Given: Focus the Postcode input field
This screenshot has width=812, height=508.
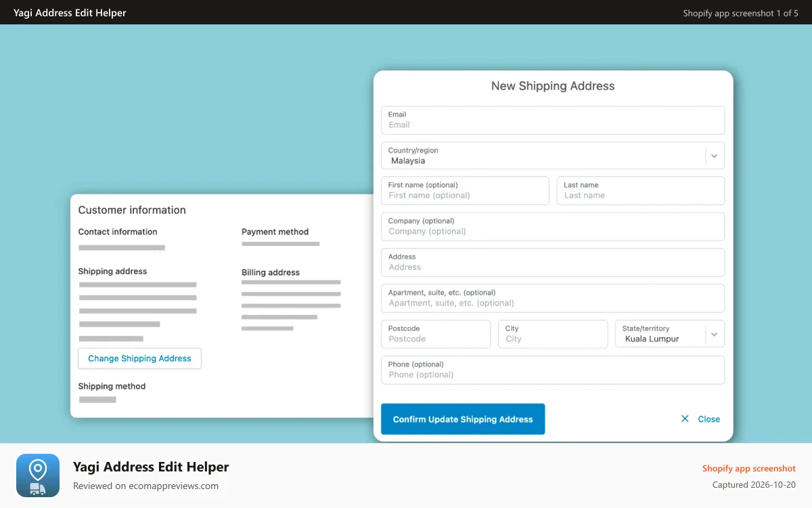Looking at the screenshot, I should pos(436,334).
